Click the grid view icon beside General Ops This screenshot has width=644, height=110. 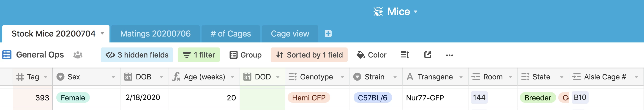click(x=7, y=55)
